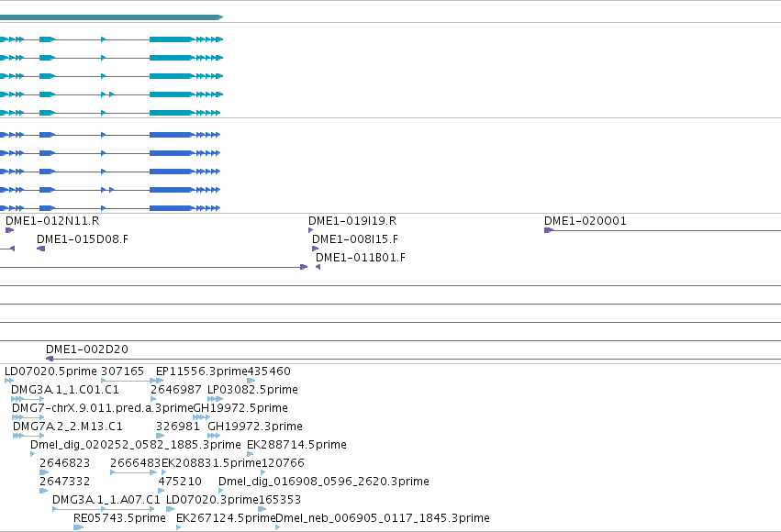The image size is (781, 532).
Task: Select the blue arrow glyph under 165353
Action: click(262, 509)
